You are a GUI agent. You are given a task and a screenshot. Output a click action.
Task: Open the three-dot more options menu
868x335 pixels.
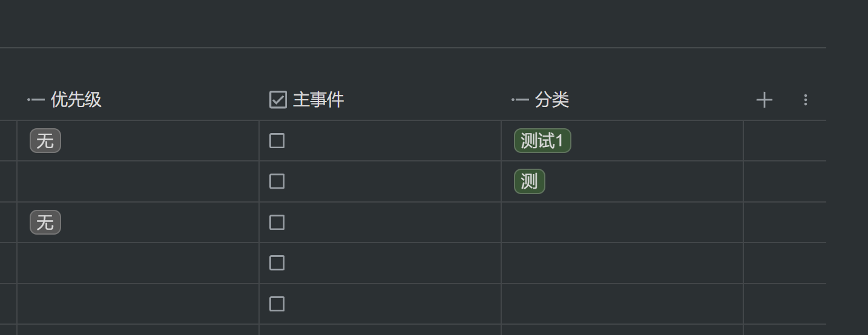coord(805,100)
